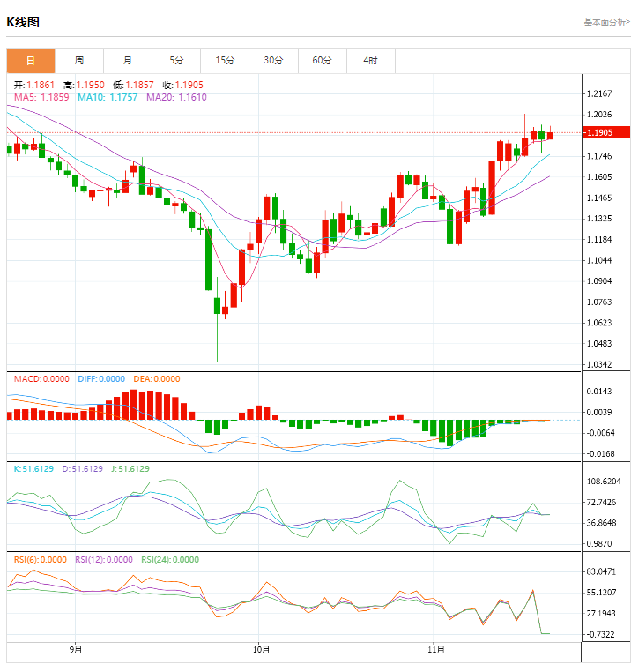
Task: Select the 日 daily chart tab
Action: point(31,61)
